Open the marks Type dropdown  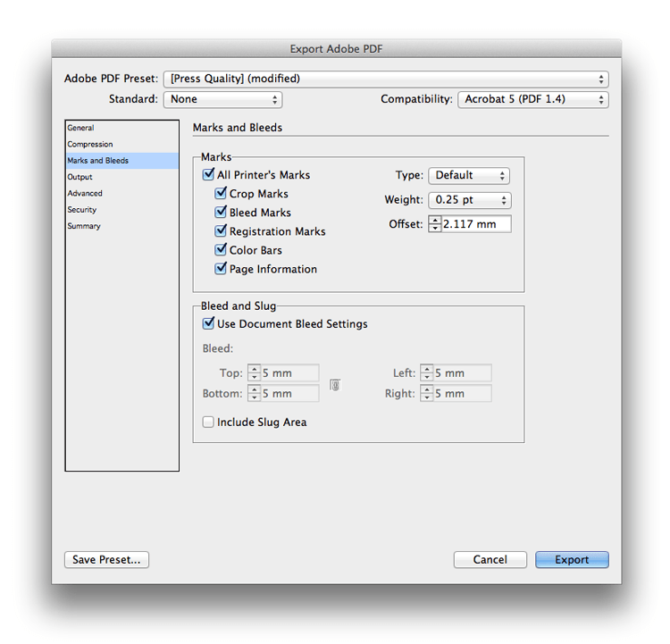click(469, 176)
